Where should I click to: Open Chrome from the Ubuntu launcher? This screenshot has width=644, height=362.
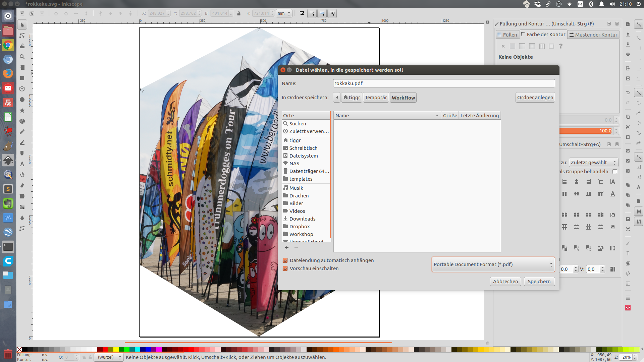pyautogui.click(x=8, y=45)
